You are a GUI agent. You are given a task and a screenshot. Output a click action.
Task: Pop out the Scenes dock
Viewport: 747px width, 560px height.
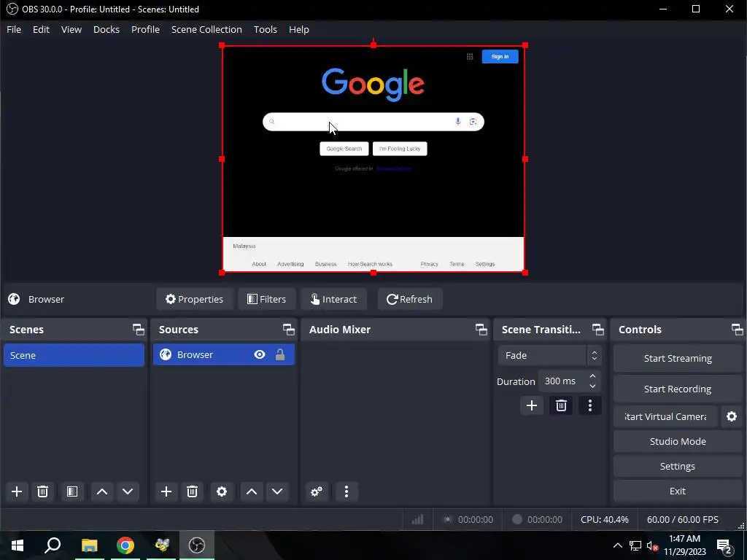pos(138,330)
